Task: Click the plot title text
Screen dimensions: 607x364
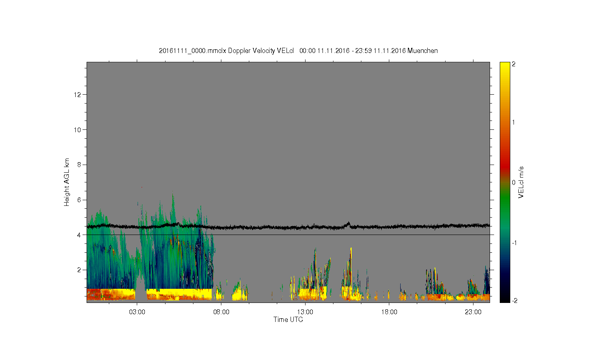Action: (x=298, y=51)
